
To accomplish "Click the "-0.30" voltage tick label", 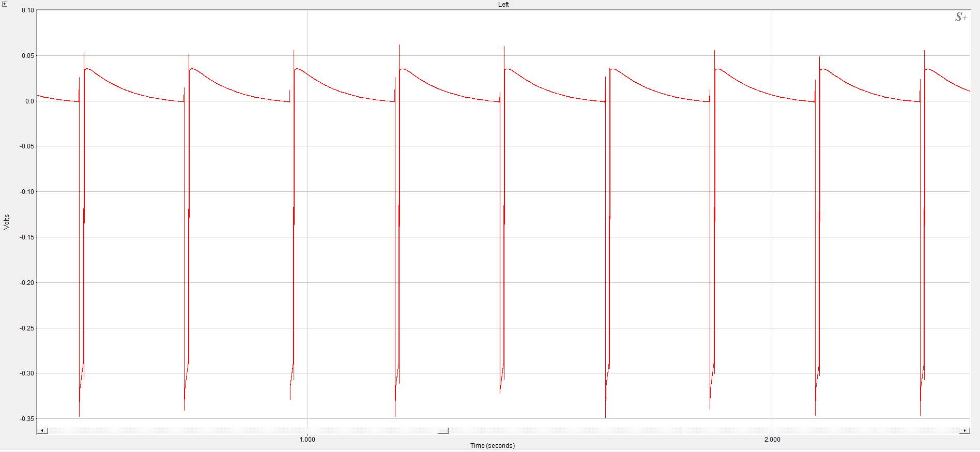I will tap(27, 373).
